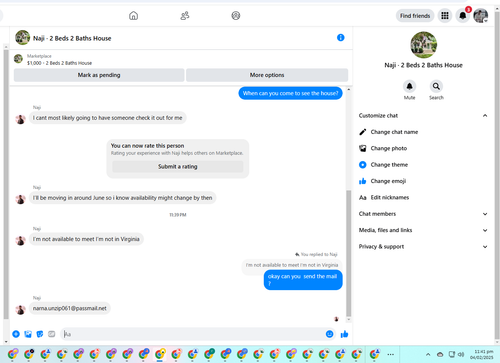This screenshot has width=500, height=363.
Task: Select the message okay can you send the mail
Action: coord(303,280)
